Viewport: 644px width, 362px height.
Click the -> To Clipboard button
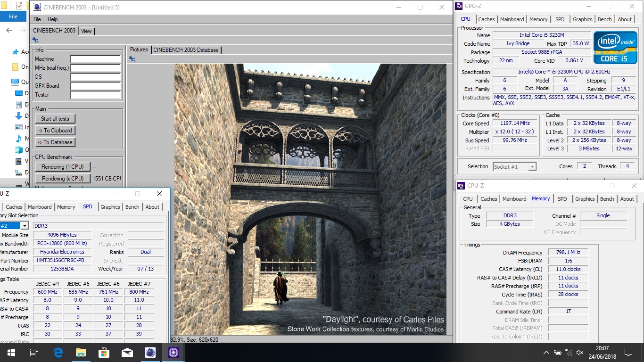point(55,131)
